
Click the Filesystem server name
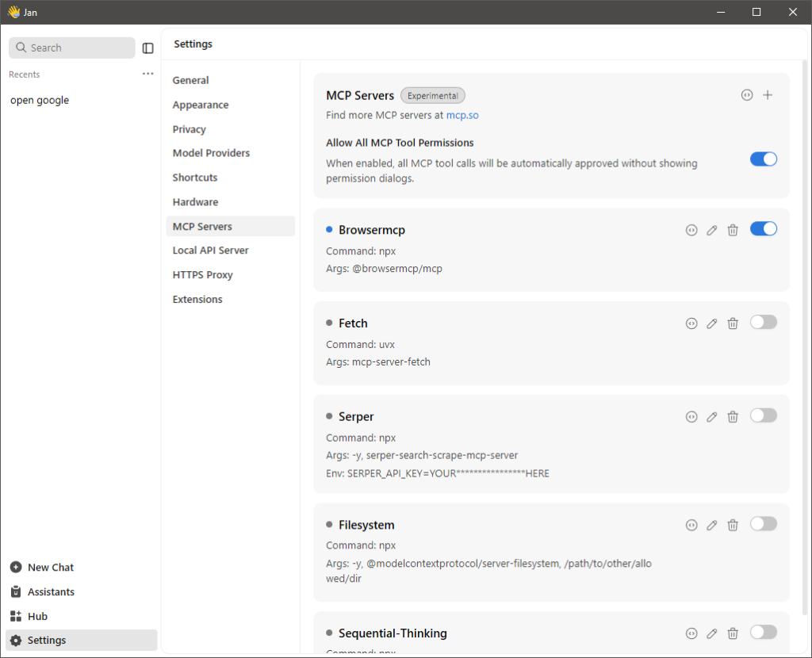point(366,525)
